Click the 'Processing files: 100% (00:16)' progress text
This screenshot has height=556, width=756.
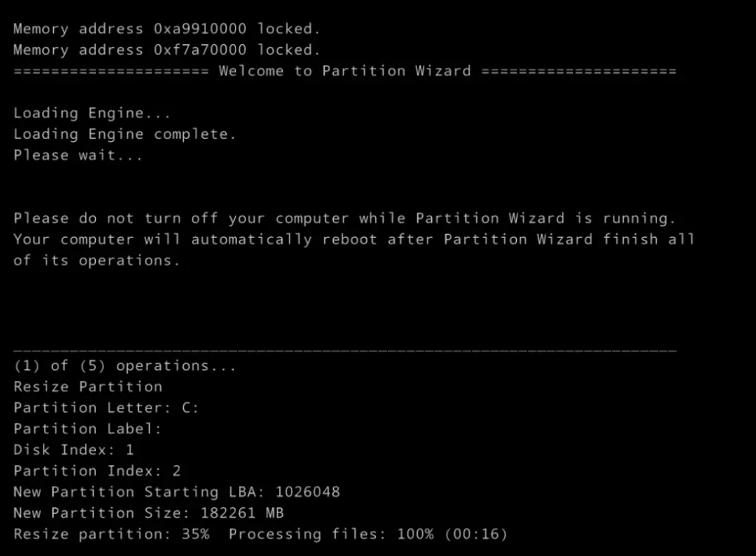tap(368, 534)
